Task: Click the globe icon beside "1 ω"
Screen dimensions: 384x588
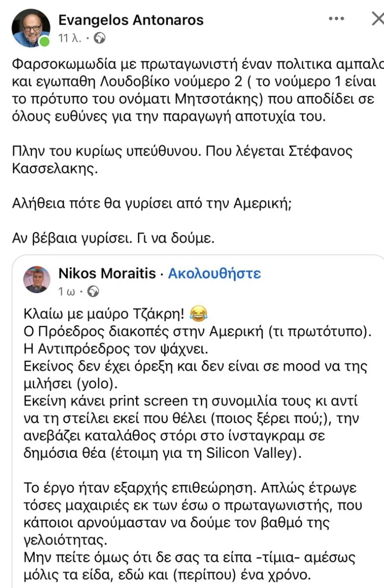Action: (x=93, y=291)
